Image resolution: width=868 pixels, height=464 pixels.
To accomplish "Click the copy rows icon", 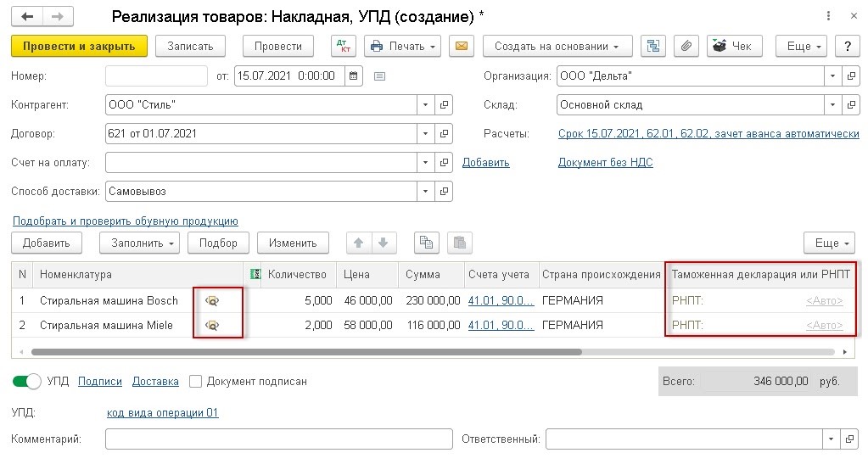I will click(x=427, y=243).
